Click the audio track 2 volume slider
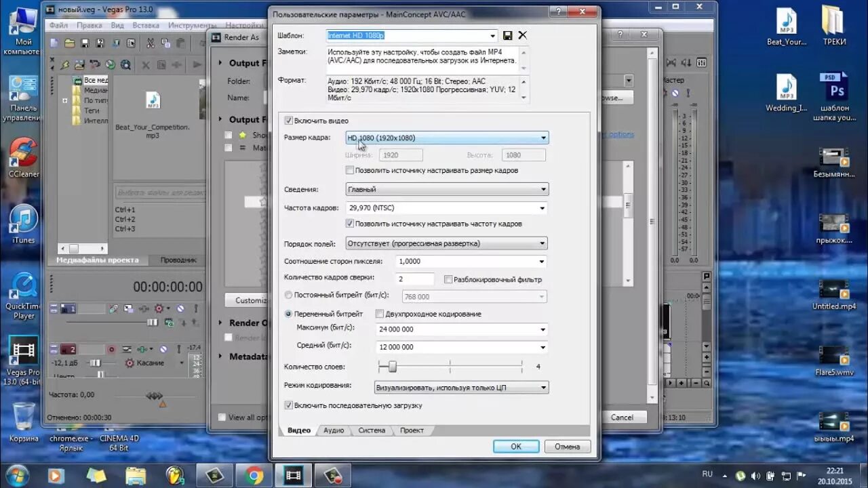 [x=96, y=363]
